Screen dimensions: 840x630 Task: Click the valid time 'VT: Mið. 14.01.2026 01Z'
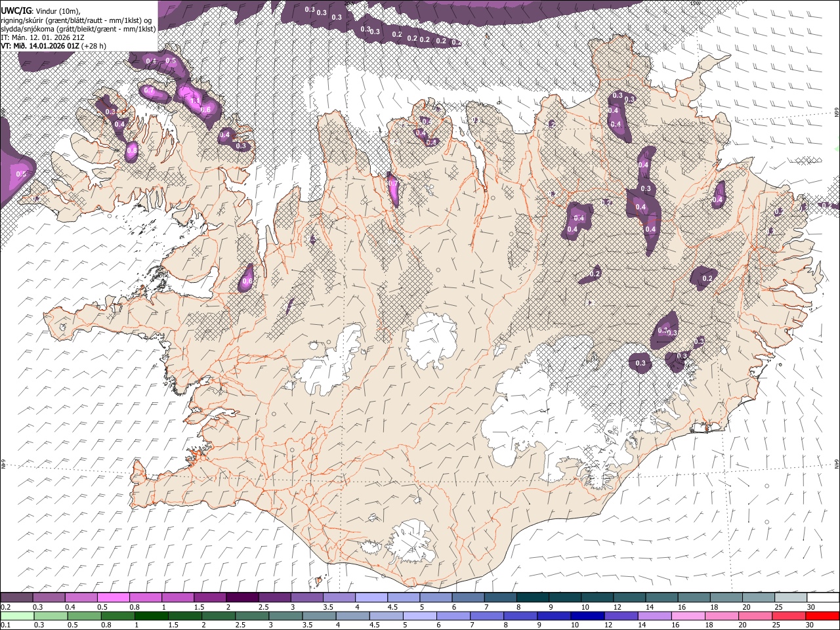pos(41,46)
